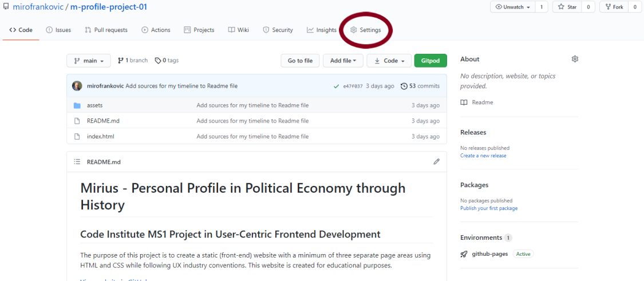Open the Releases heading

[473, 132]
